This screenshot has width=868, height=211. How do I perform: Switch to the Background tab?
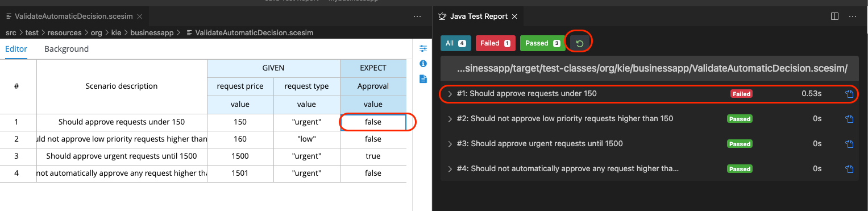click(x=67, y=49)
